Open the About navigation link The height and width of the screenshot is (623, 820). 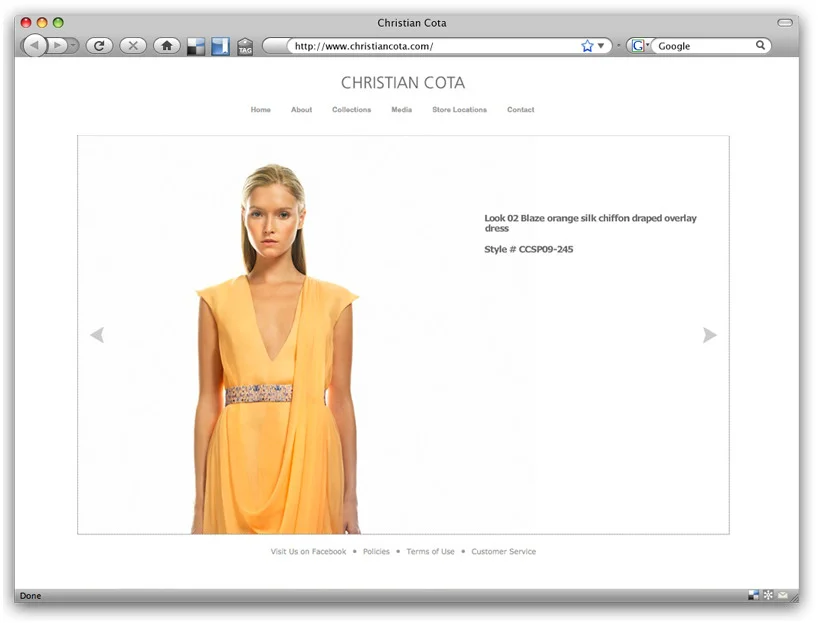pos(301,110)
